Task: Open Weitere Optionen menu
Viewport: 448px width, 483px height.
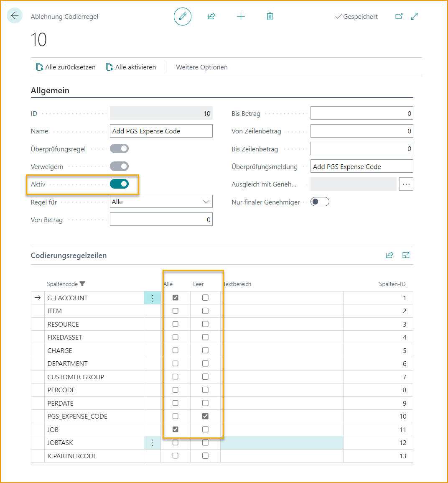Action: tap(202, 67)
